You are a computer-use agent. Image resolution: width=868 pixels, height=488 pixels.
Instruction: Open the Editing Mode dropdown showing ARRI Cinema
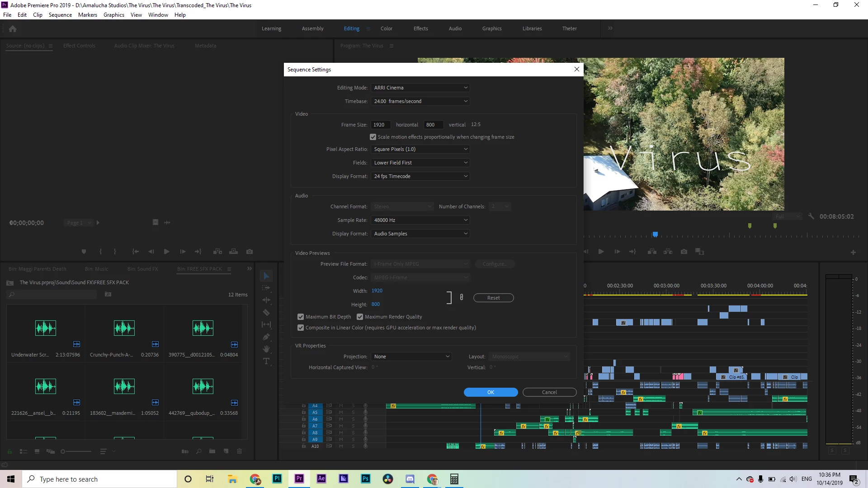[x=420, y=88]
